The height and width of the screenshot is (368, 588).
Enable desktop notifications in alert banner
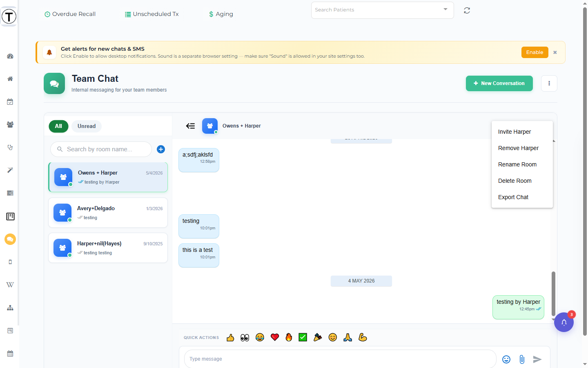[535, 52]
